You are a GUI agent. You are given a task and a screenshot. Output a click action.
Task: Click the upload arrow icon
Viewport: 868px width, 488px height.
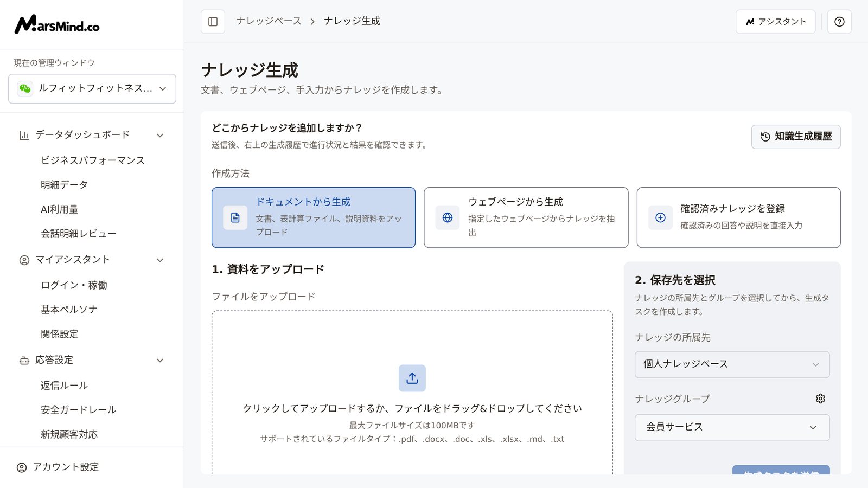412,378
